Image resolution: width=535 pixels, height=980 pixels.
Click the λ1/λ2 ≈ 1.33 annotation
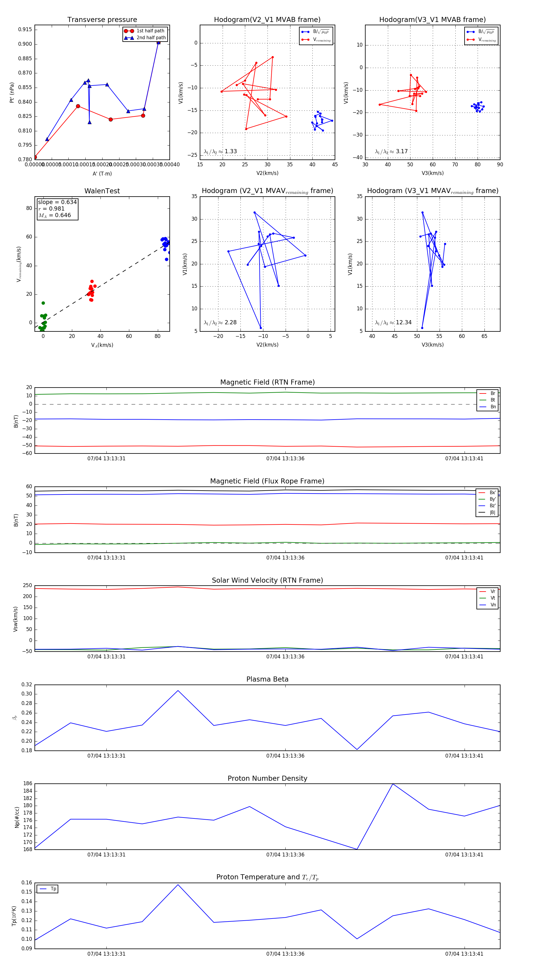(220, 151)
